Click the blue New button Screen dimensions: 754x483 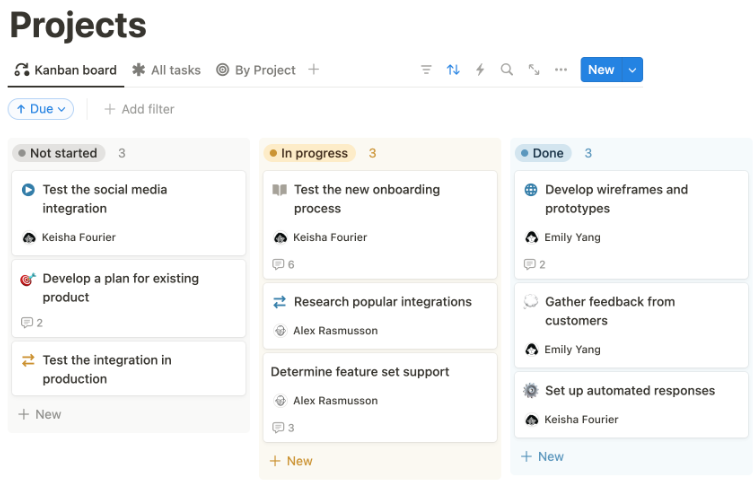tap(600, 70)
